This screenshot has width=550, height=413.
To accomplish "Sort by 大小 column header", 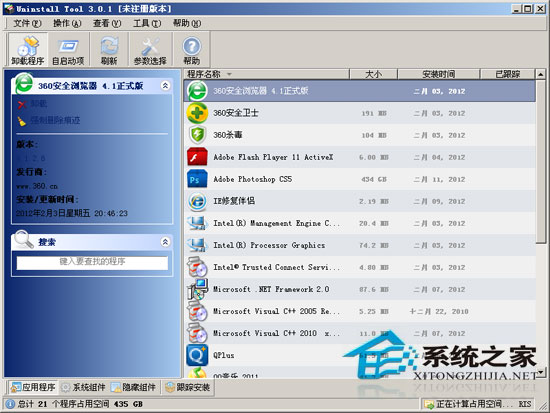I will point(373,74).
